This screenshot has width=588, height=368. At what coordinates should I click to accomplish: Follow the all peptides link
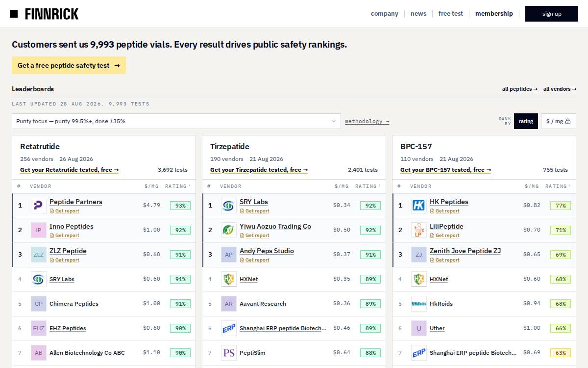coord(519,89)
